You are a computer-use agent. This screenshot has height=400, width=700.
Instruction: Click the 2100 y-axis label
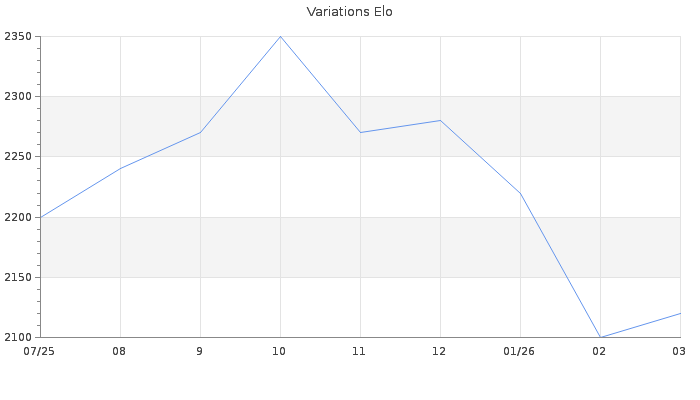(x=18, y=337)
